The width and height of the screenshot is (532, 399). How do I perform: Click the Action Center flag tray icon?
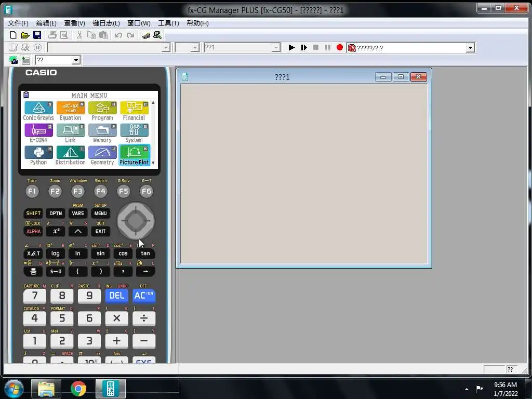pyautogui.click(x=480, y=389)
